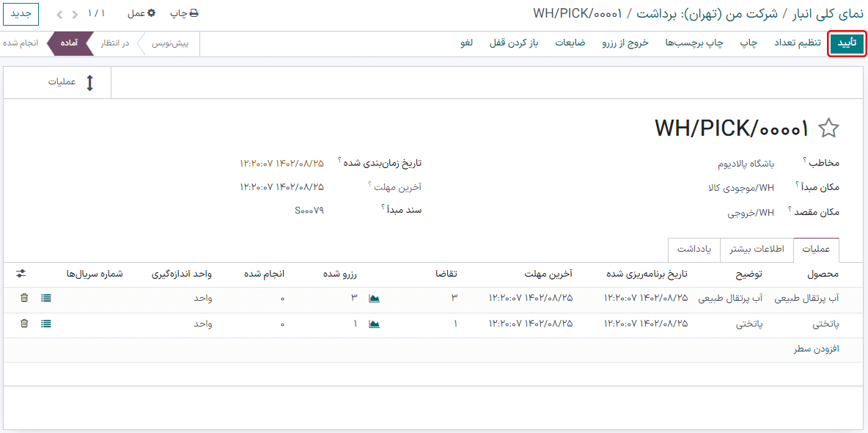Open عمل gear action menu
Screen dimensions: 868x433
click(x=141, y=13)
